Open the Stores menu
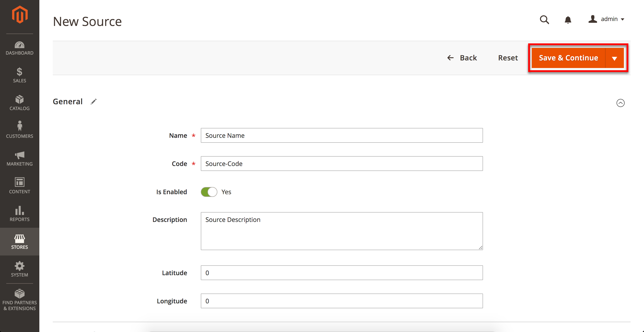644x332 pixels. 19,242
